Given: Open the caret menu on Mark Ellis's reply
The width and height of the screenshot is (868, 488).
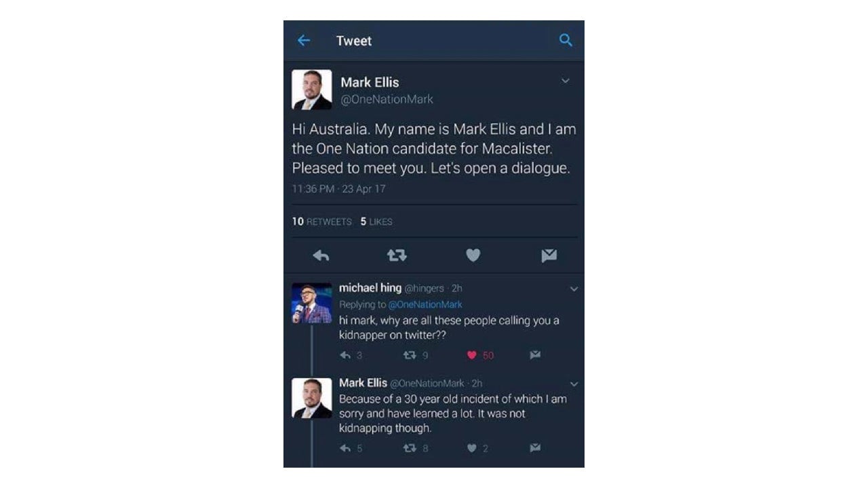Looking at the screenshot, I should (574, 383).
